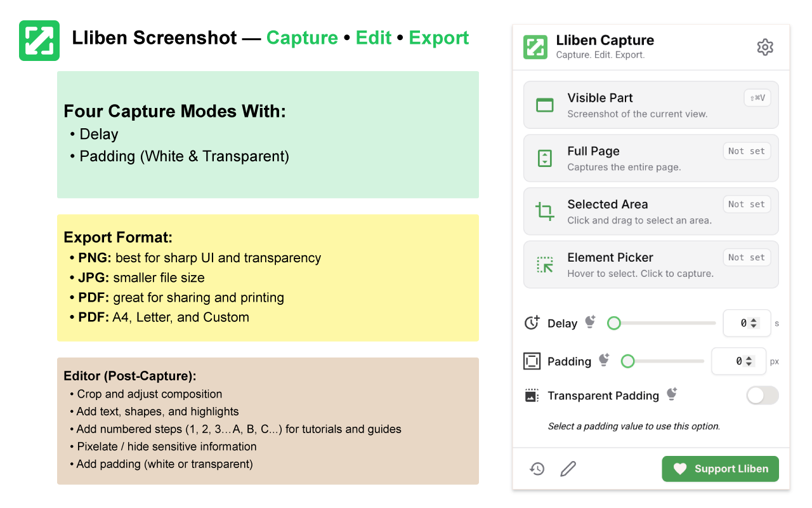Click 'Select a padding value' hint text
This screenshot has height=508, width=812.
click(634, 427)
